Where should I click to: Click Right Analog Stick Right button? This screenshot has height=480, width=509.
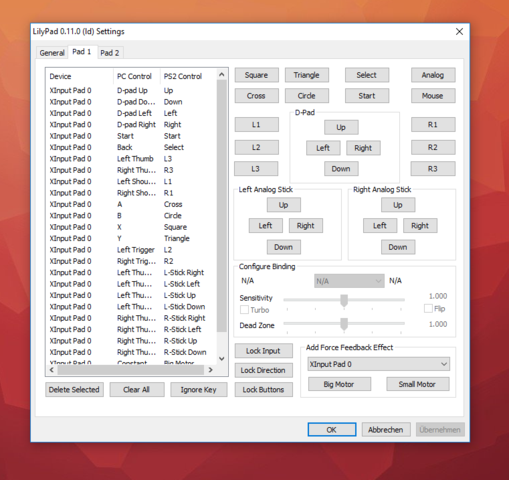pyautogui.click(x=420, y=226)
